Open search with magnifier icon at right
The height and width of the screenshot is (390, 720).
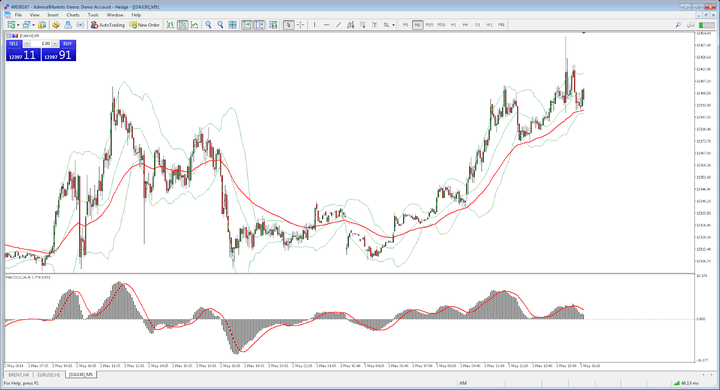pyautogui.click(x=678, y=25)
